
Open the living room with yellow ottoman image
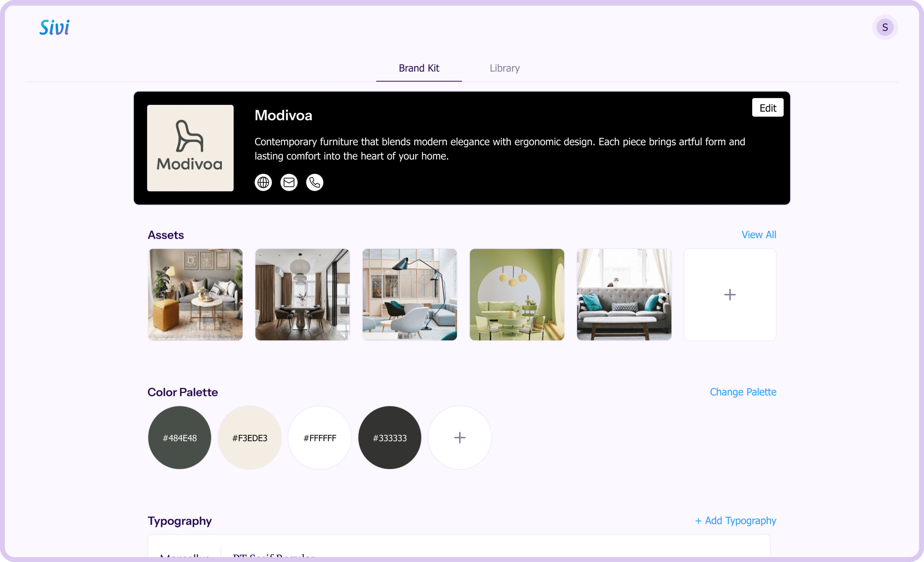[x=195, y=295]
